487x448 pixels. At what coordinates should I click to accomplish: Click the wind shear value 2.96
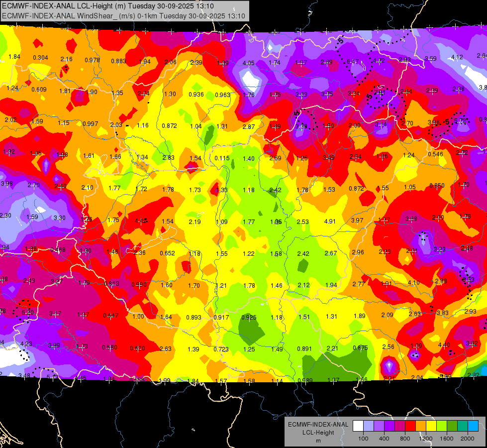click(358, 252)
